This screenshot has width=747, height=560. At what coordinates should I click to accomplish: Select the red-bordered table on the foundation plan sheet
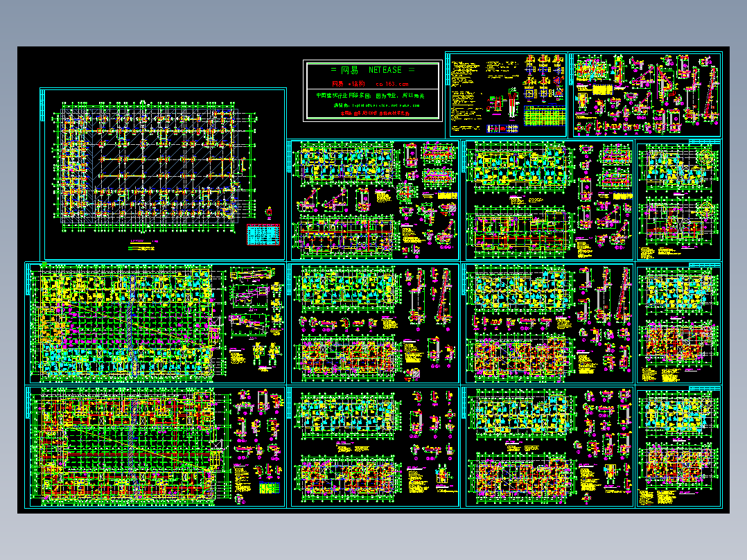tap(263, 234)
